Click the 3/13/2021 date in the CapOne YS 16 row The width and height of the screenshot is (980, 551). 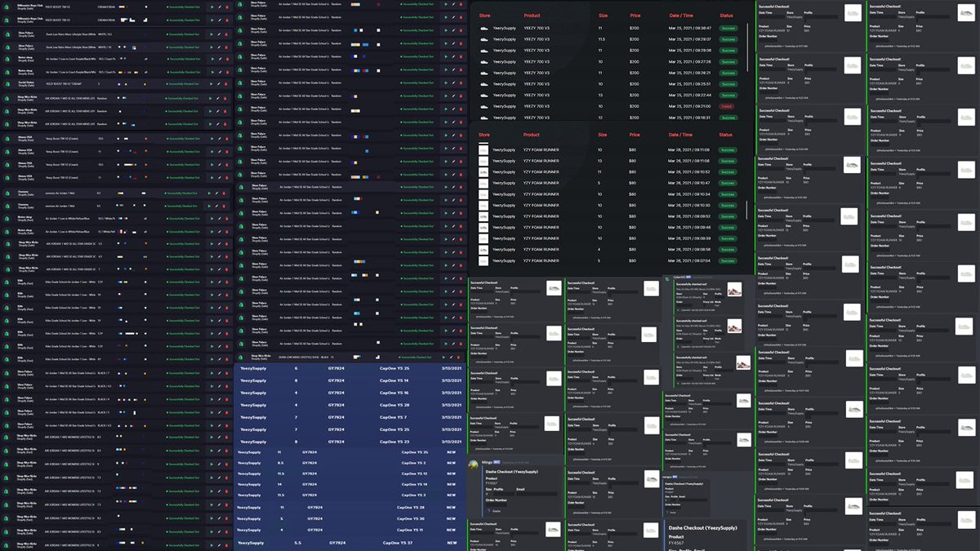(452, 393)
